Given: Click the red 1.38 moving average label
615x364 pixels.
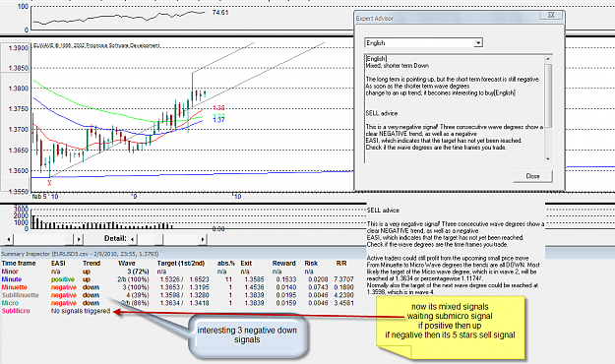Looking at the screenshot, I should pyautogui.click(x=218, y=108).
